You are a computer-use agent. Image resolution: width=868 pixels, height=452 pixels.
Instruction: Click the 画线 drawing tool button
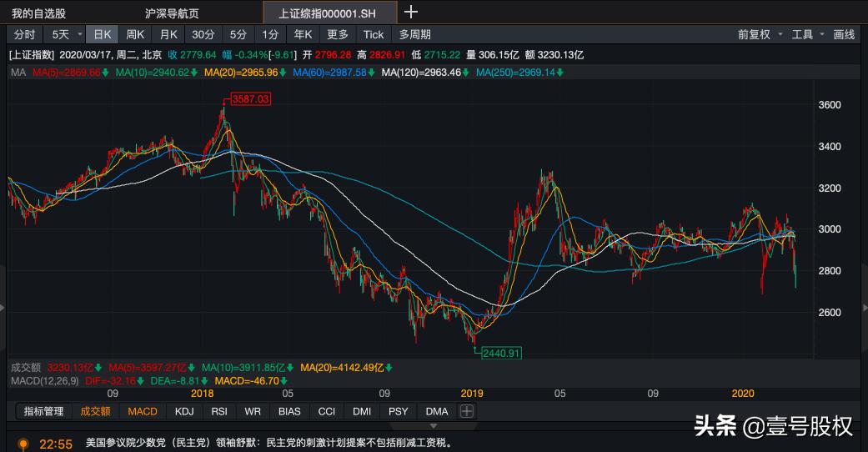tap(844, 34)
